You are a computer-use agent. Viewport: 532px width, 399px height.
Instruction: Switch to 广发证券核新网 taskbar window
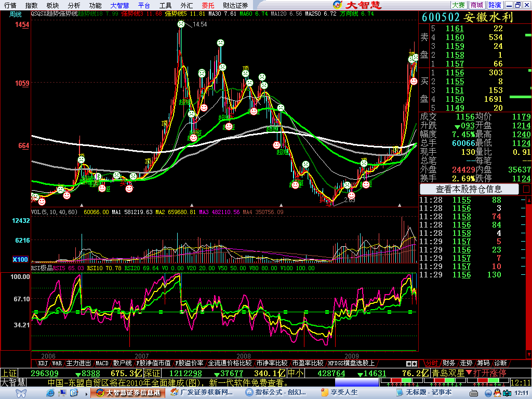click(202, 393)
